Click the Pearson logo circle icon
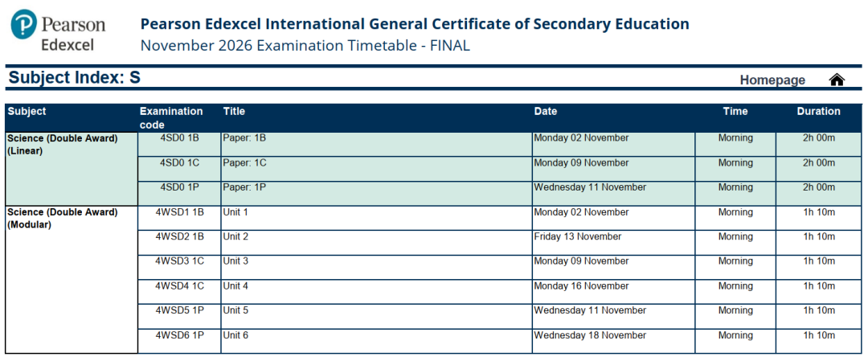The height and width of the screenshot is (357, 868). (24, 24)
